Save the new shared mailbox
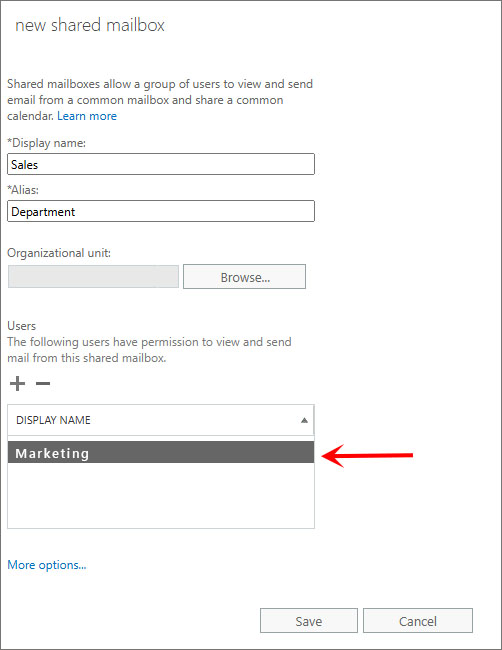This screenshot has height=650, width=502. (x=309, y=621)
